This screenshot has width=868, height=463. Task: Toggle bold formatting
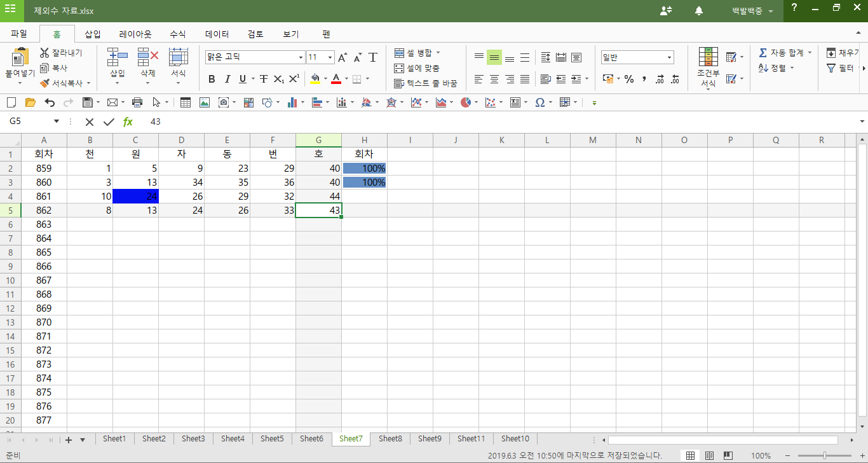pyautogui.click(x=212, y=79)
